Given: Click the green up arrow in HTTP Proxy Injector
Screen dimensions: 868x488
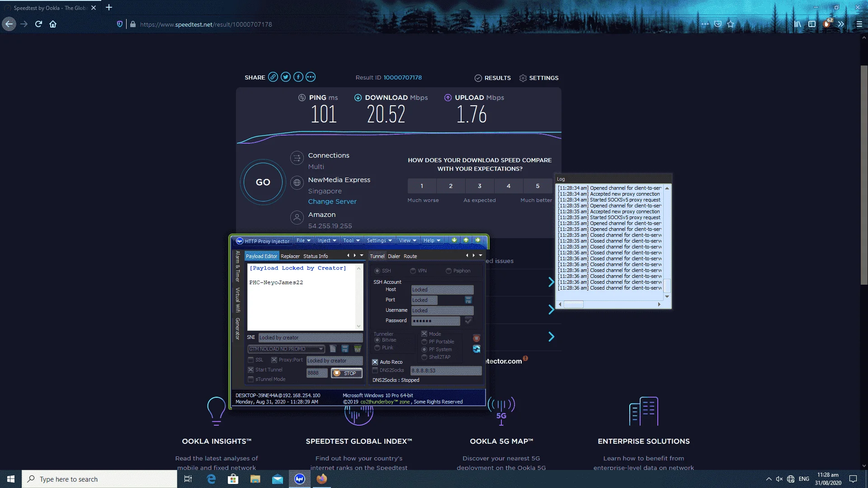Looking at the screenshot, I should [x=466, y=240].
